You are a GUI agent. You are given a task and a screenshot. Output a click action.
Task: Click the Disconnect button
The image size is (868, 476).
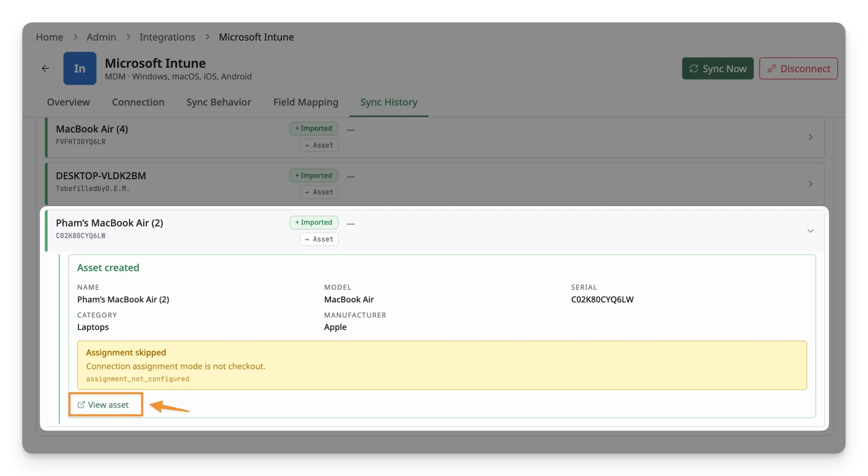click(798, 69)
